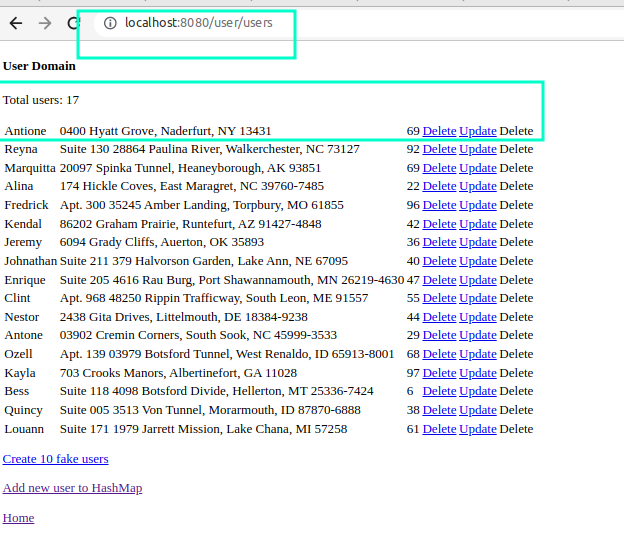
Task: Delete user Kayla via Delete link
Action: [439, 373]
